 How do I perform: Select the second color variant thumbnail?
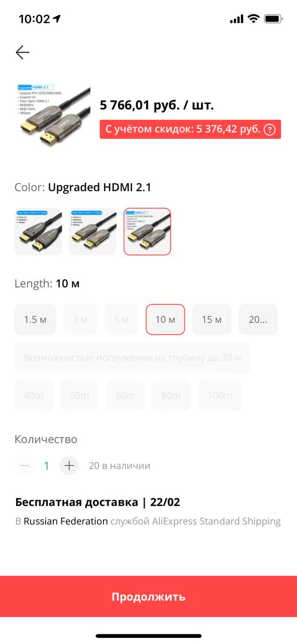point(92,231)
